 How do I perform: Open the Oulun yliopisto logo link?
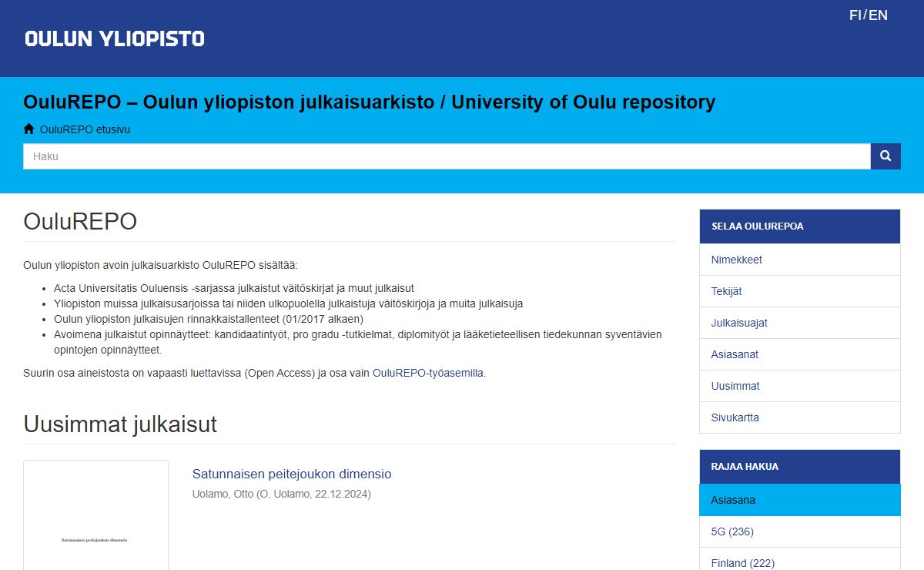click(115, 39)
